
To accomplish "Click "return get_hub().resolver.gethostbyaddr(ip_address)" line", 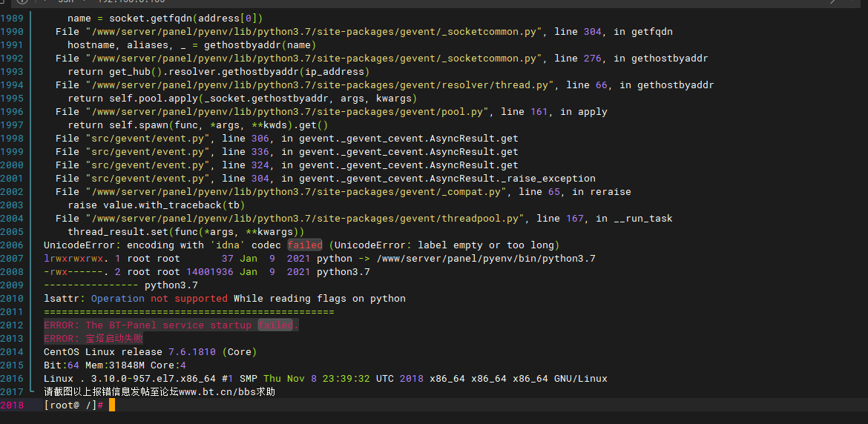I will 219,72.
